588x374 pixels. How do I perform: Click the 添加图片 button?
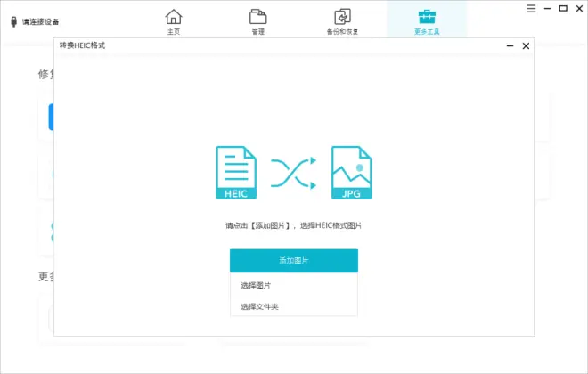(294, 260)
